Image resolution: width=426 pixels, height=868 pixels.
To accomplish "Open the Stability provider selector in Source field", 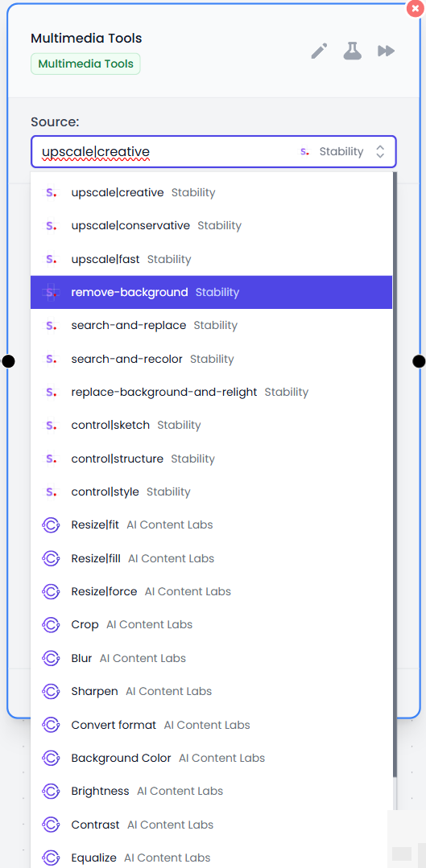I will click(331, 152).
